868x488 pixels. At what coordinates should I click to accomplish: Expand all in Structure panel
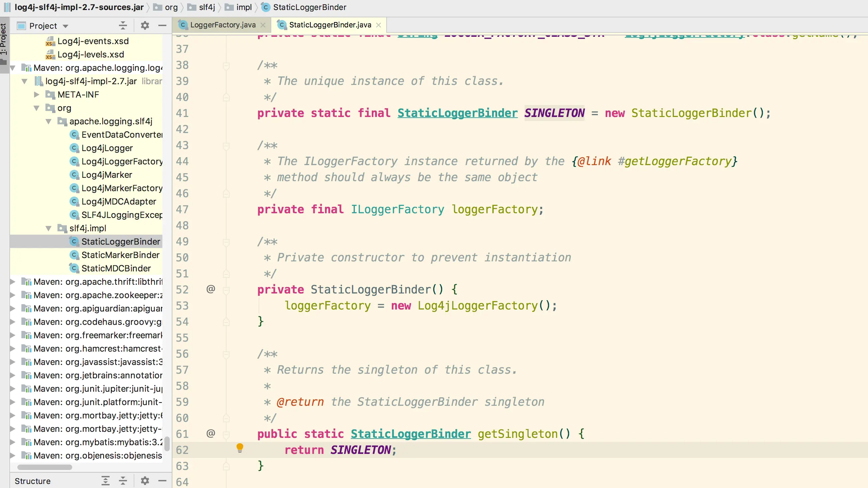coord(106,481)
